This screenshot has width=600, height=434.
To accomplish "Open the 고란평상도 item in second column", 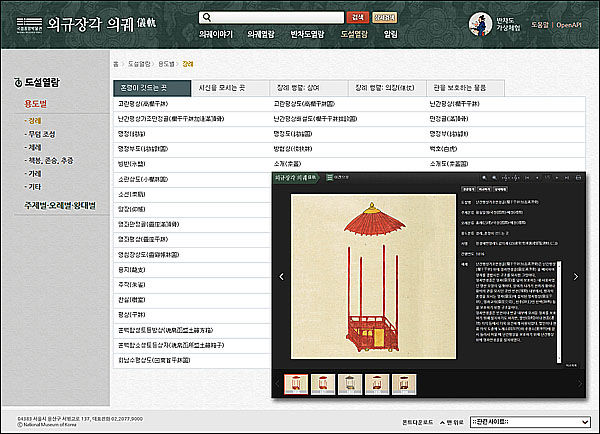I will (x=304, y=104).
